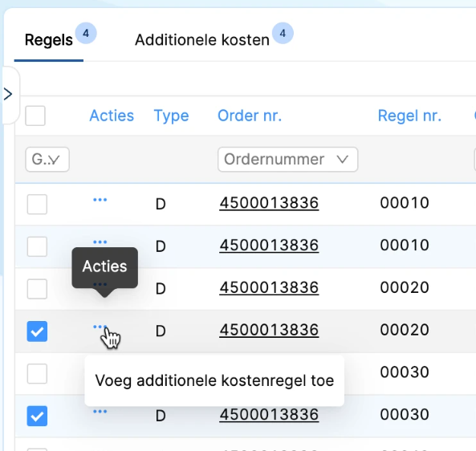This screenshot has height=451, width=476.
Task: Open the Ordernummer filter dropdown
Action: coord(288,160)
